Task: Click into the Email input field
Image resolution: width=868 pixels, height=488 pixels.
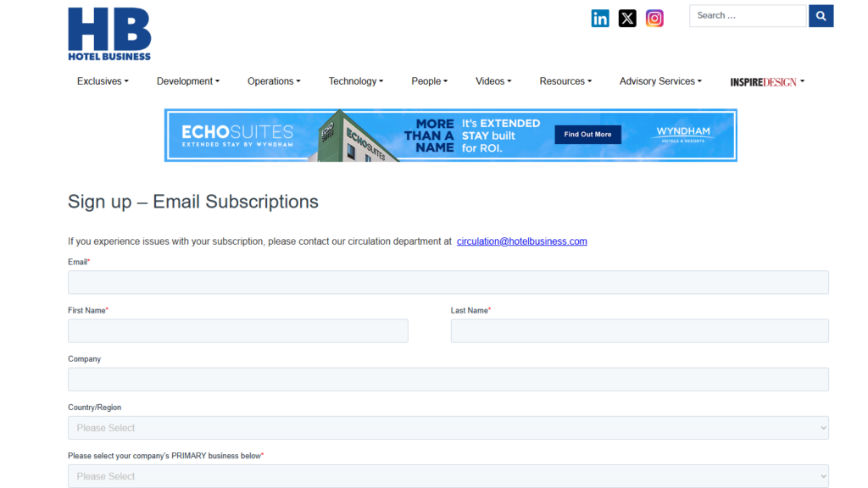Action: click(448, 282)
